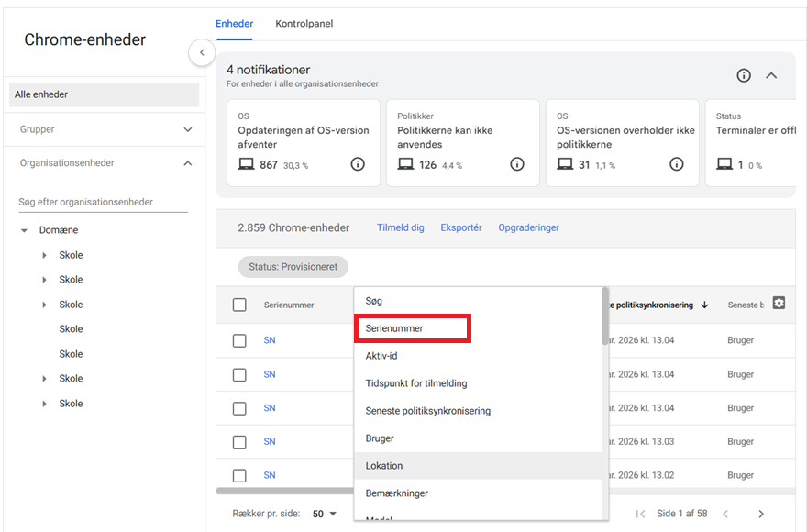The image size is (807, 532).
Task: Click info icon on OS update pending card
Action: pyautogui.click(x=358, y=164)
